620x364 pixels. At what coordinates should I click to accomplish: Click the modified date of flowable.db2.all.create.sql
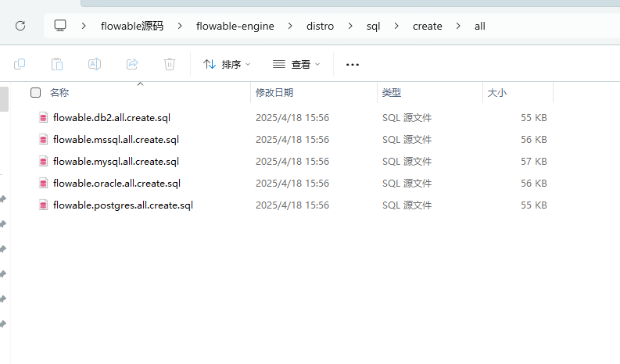point(292,118)
